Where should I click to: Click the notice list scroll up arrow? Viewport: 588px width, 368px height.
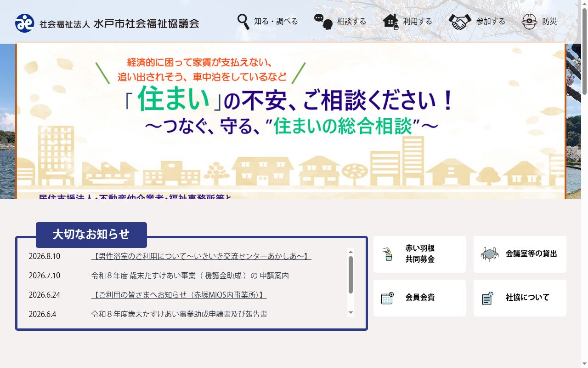pos(351,252)
